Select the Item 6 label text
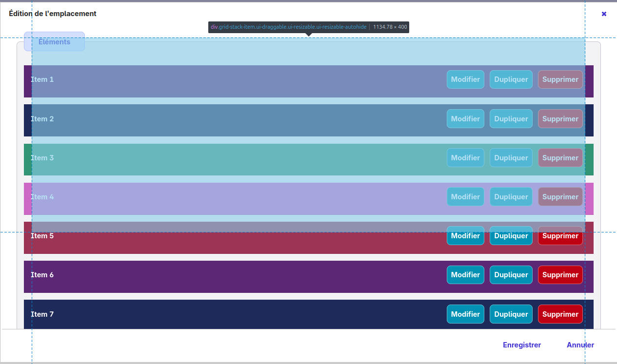The width and height of the screenshot is (617, 364). tap(42, 275)
